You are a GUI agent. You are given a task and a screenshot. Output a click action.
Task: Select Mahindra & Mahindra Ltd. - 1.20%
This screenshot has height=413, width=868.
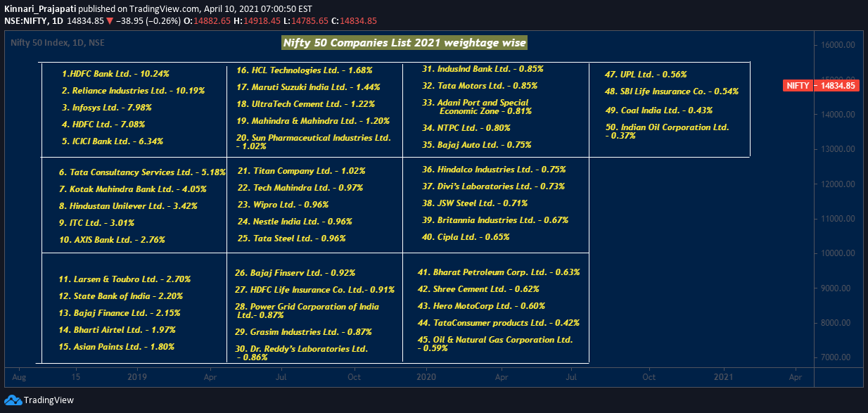(x=313, y=121)
